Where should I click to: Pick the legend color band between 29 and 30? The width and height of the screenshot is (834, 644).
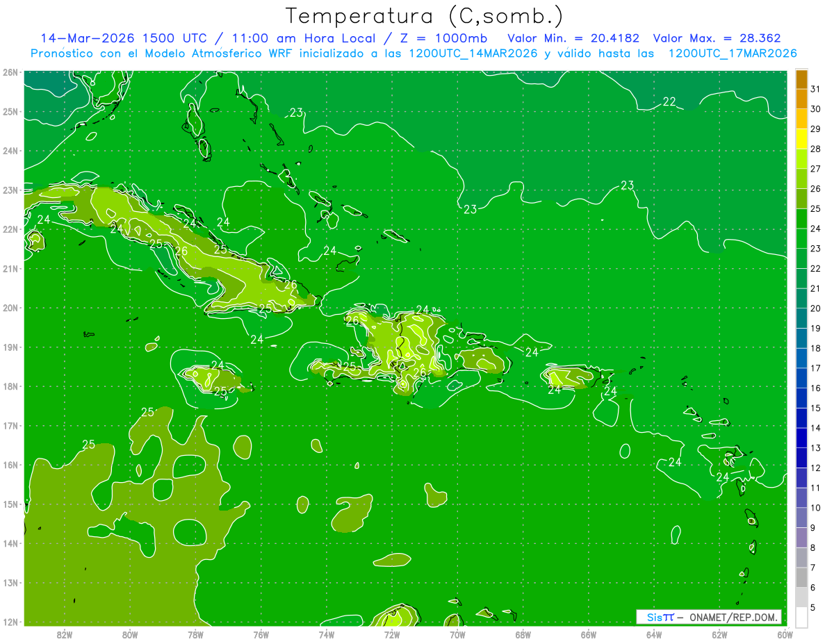pos(801,119)
